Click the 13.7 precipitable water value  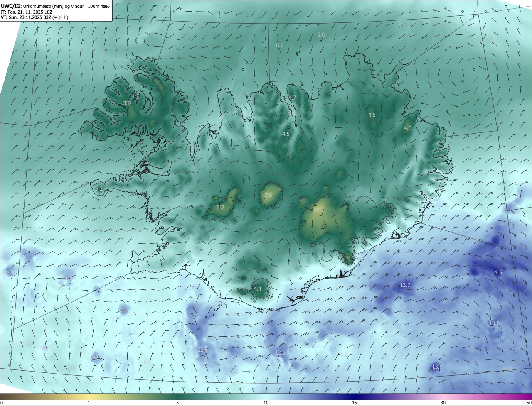coord(405,285)
